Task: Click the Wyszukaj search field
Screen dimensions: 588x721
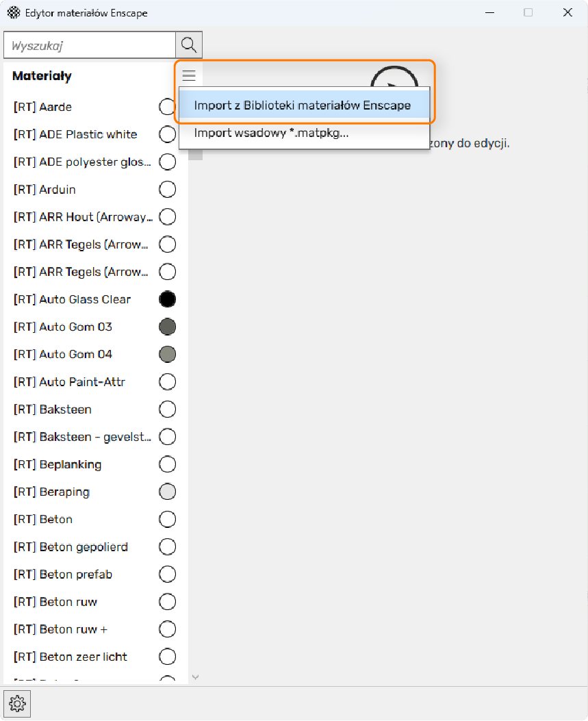Action: pyautogui.click(x=90, y=45)
